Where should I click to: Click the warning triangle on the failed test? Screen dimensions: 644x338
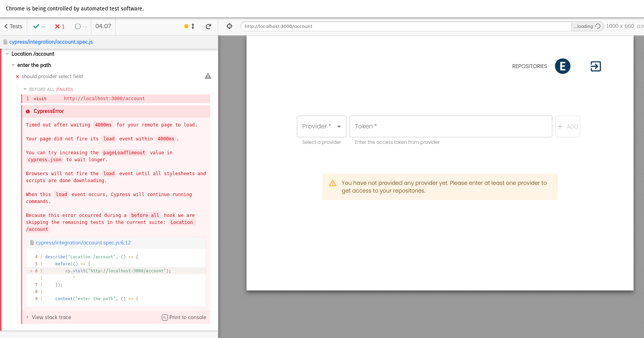coord(208,76)
